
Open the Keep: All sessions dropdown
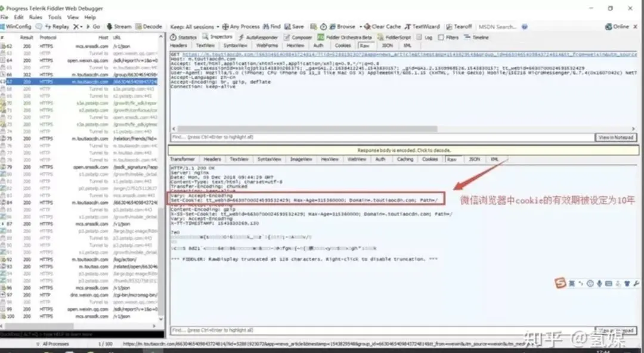tap(194, 27)
